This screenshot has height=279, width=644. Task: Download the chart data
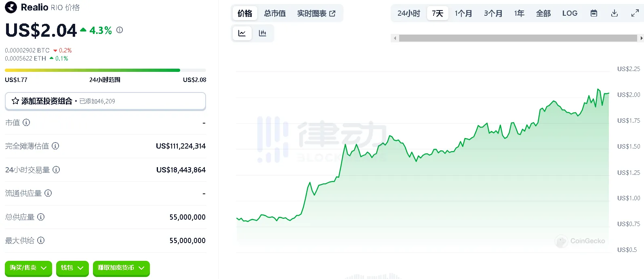[x=614, y=13]
